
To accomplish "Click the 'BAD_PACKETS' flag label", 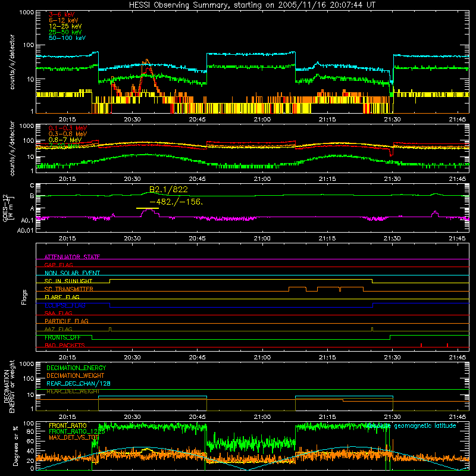I will [65, 345].
